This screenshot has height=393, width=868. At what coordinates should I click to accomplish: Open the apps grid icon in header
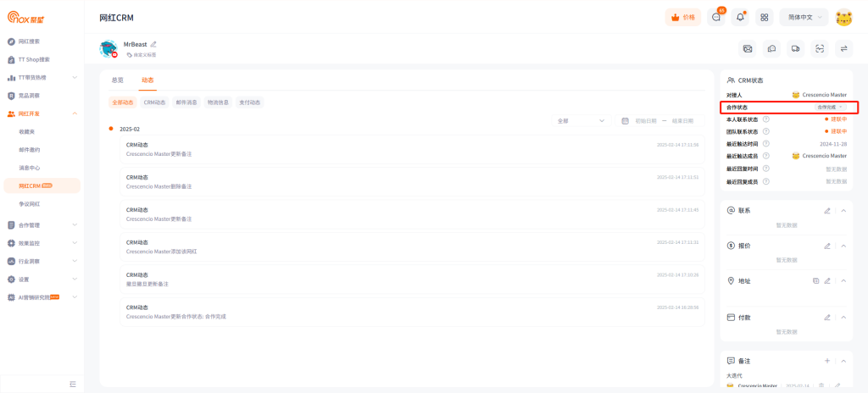764,17
